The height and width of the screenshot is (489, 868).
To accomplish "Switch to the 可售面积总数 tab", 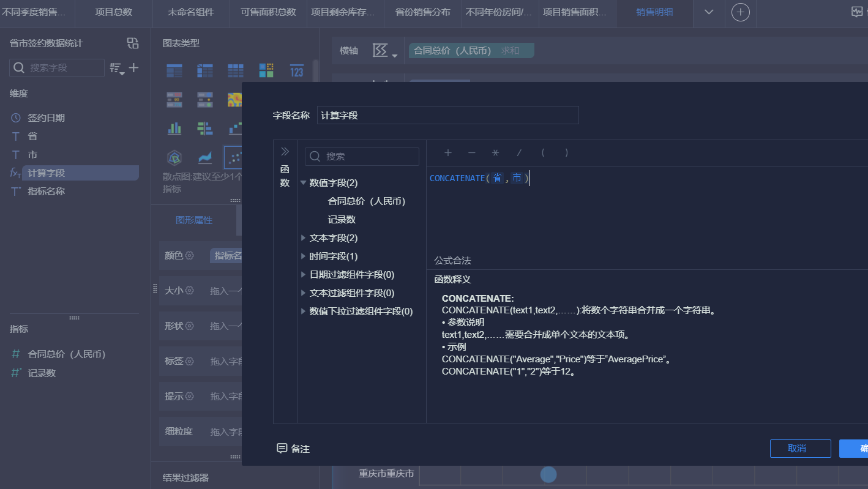I will [x=268, y=12].
